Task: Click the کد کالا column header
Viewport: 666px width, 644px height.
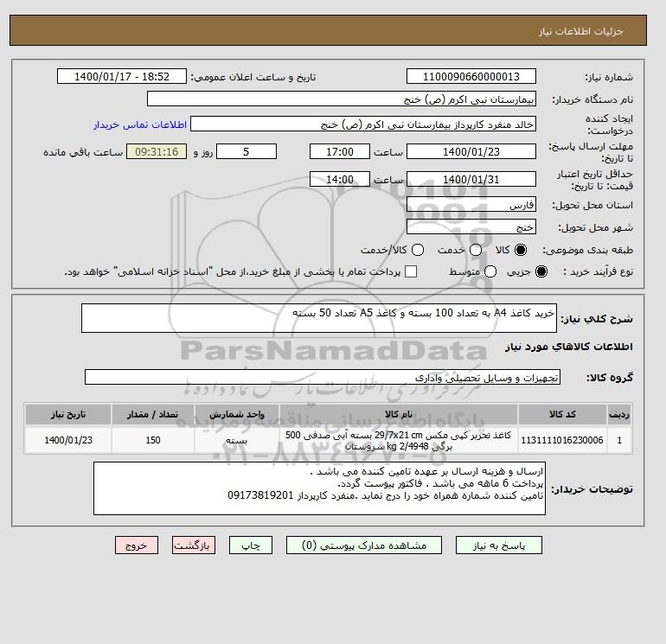Action: click(x=562, y=414)
